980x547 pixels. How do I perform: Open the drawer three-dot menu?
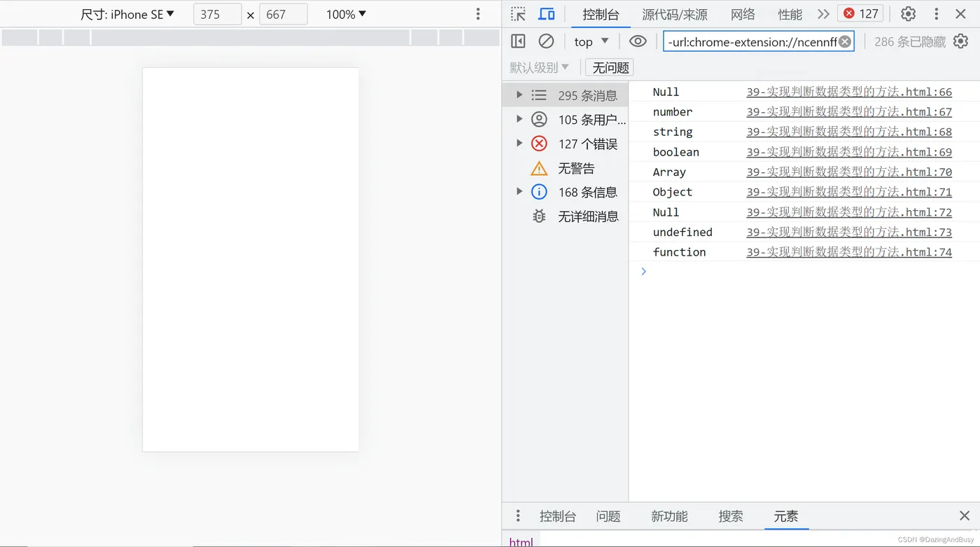[518, 516]
